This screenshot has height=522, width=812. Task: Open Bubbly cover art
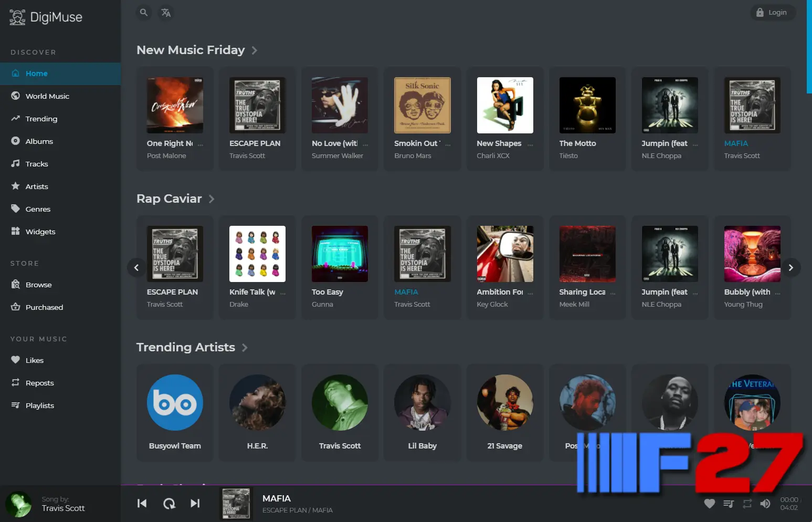[752, 254]
